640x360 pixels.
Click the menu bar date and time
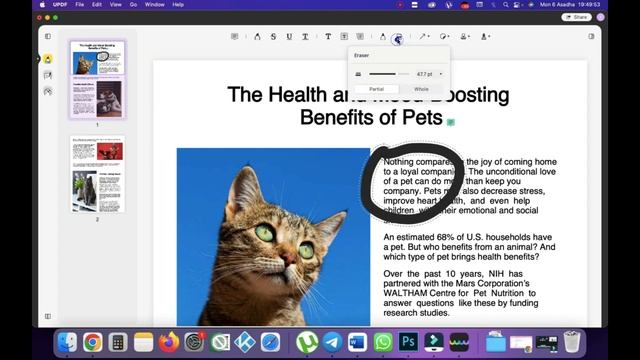pos(570,4)
